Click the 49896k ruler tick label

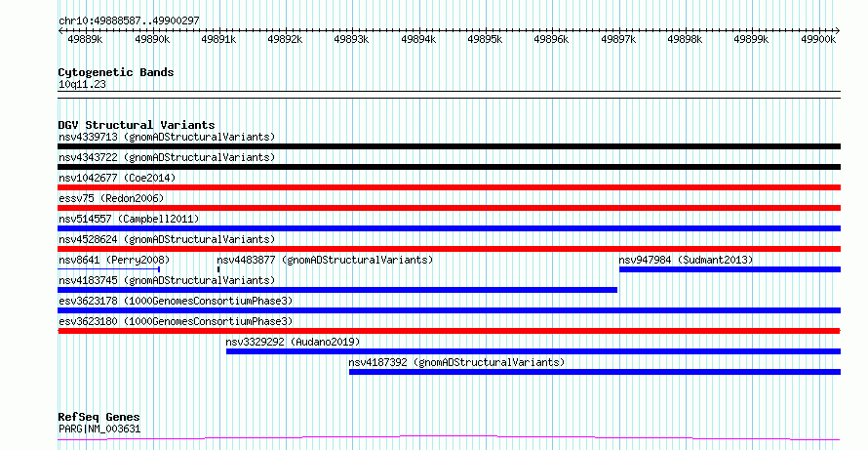tap(551, 39)
